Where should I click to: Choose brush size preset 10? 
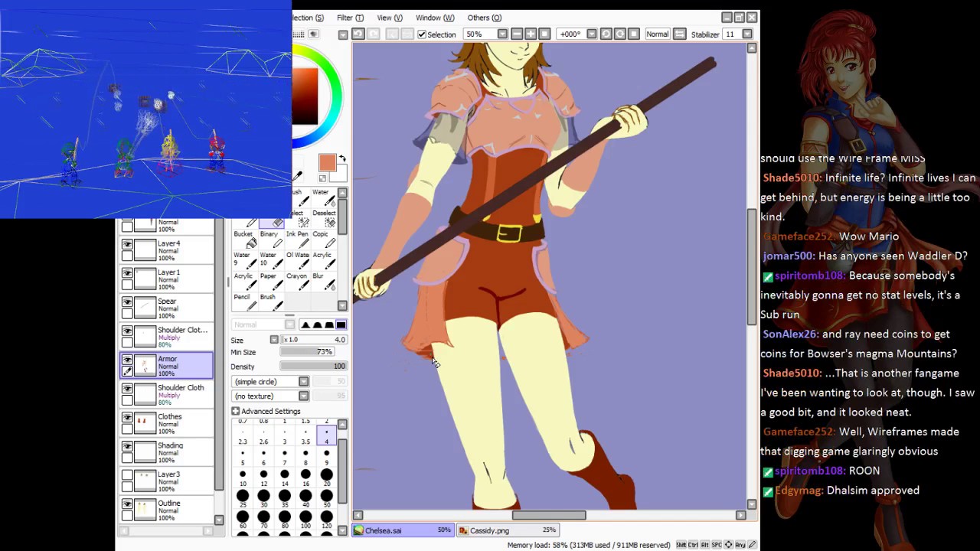(x=243, y=478)
